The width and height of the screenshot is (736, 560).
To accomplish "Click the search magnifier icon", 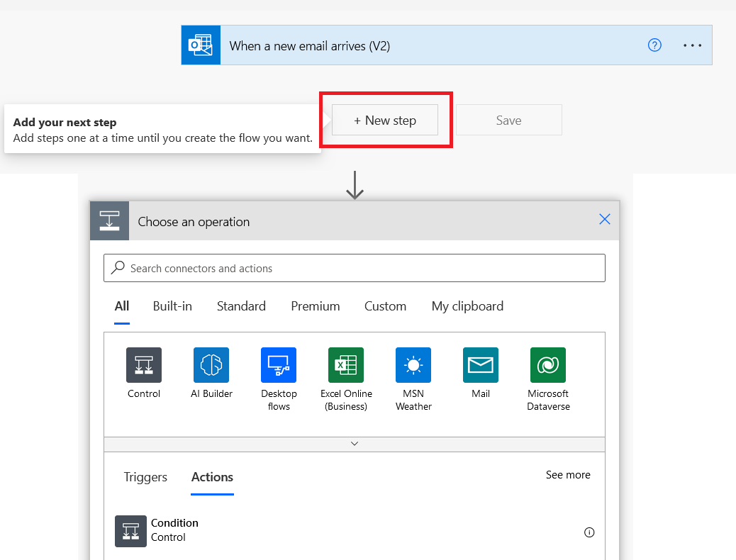I will [118, 267].
